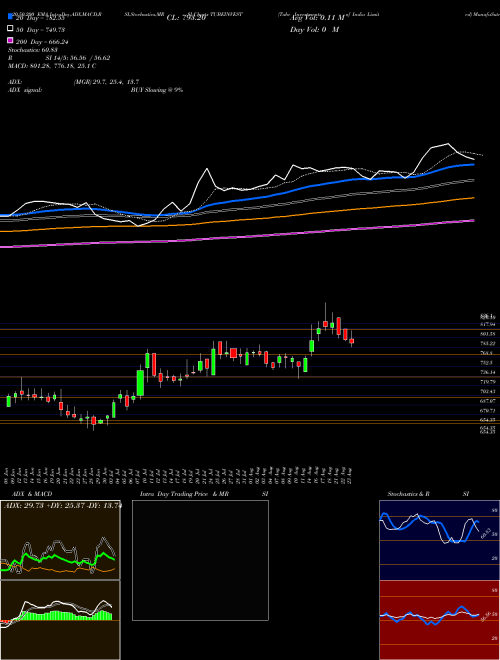Viewport: 500px width, 660px height.
Task: Click the 'Intra Day Trading Price & MR' title
Action: (184, 494)
